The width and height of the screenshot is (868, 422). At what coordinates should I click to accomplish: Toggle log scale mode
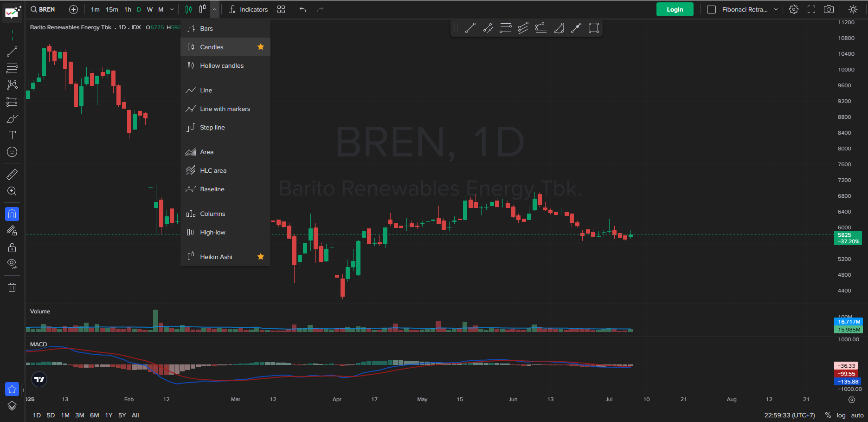pos(841,415)
